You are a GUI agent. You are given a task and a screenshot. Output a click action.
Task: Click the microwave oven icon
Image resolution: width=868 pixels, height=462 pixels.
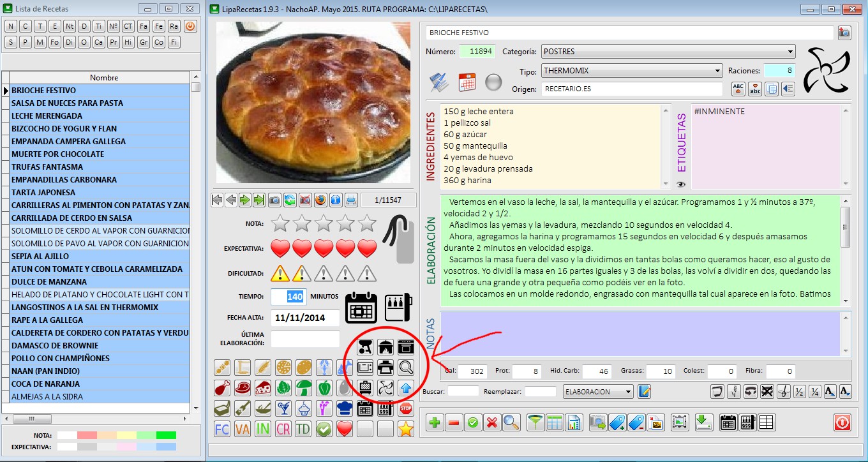pyautogui.click(x=365, y=368)
